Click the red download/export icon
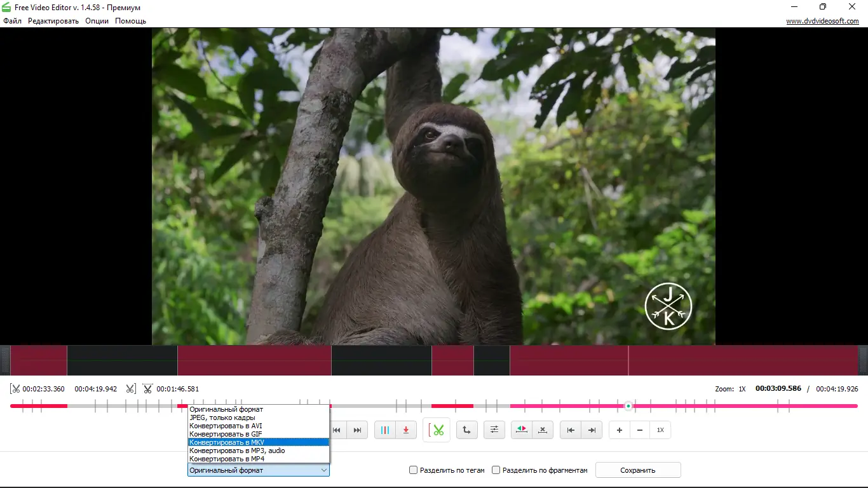The height and width of the screenshot is (488, 868). point(405,430)
